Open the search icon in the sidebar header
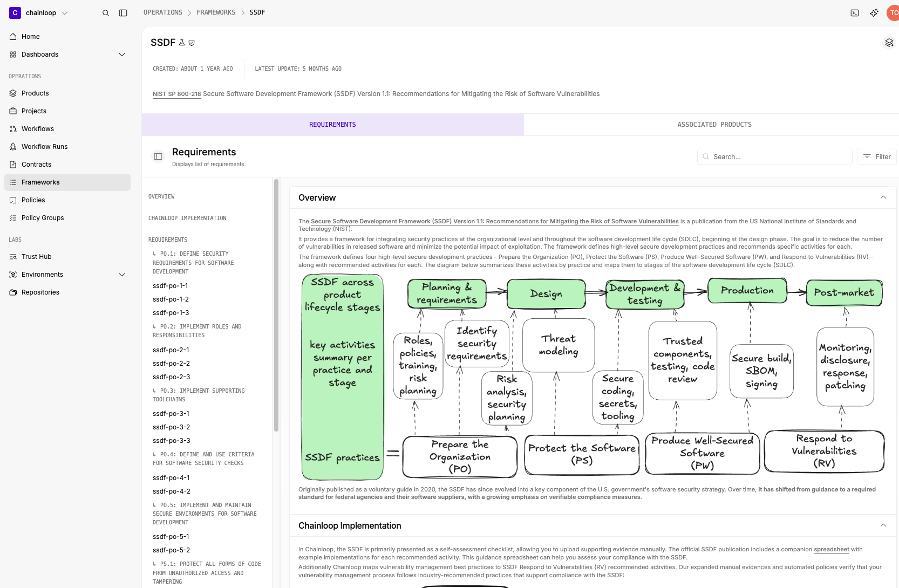Screen dimensions: 899x588 [106, 13]
